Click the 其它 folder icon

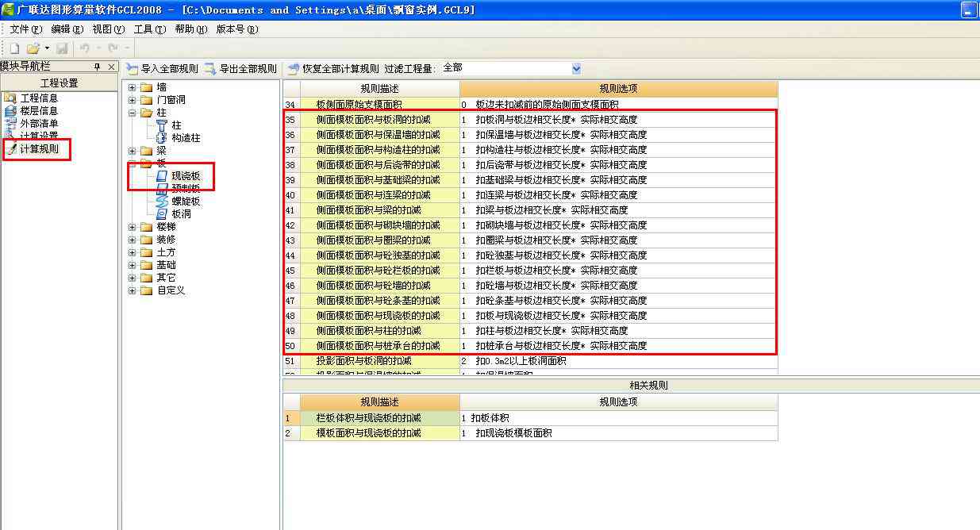(x=146, y=278)
